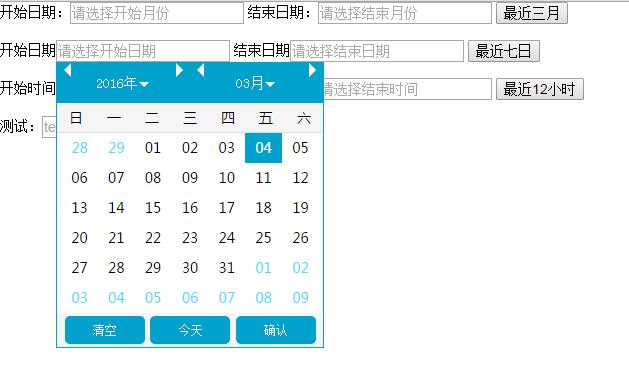
Task: Go to previous year arrow
Action: tap(67, 70)
